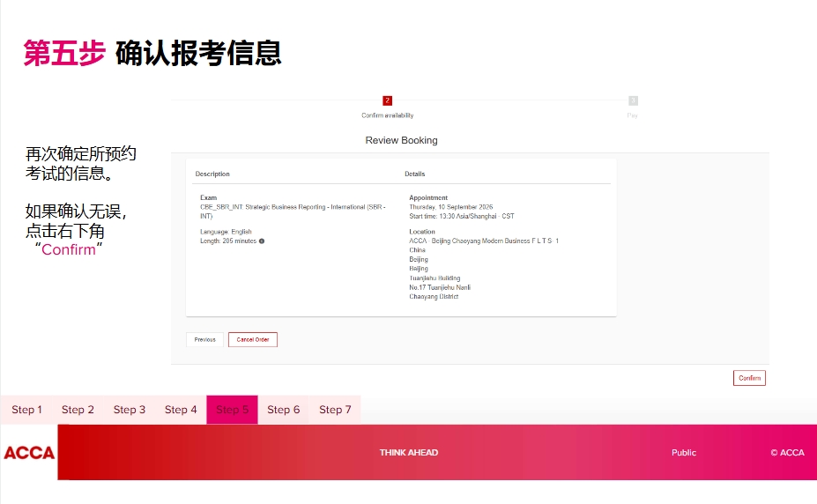Click the ACCA - Beijing Chaoyang location text
Image resolution: width=817 pixels, height=504 pixels.
484,241
